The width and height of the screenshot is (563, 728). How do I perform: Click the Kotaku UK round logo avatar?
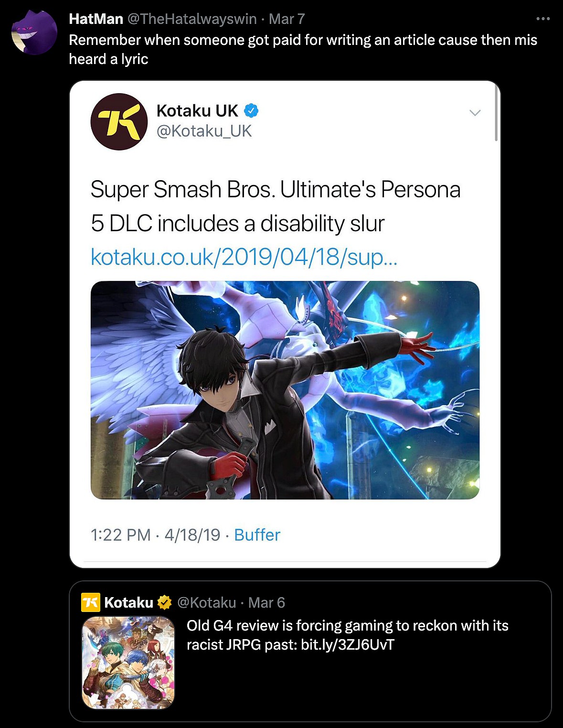pyautogui.click(x=119, y=121)
